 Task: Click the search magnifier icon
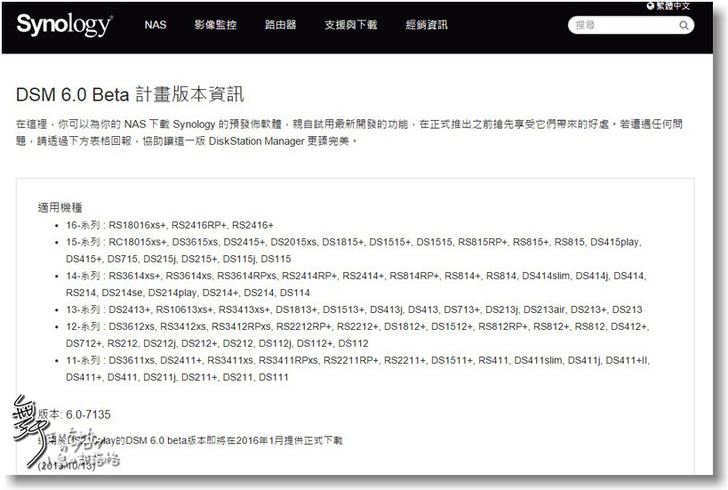[x=684, y=25]
